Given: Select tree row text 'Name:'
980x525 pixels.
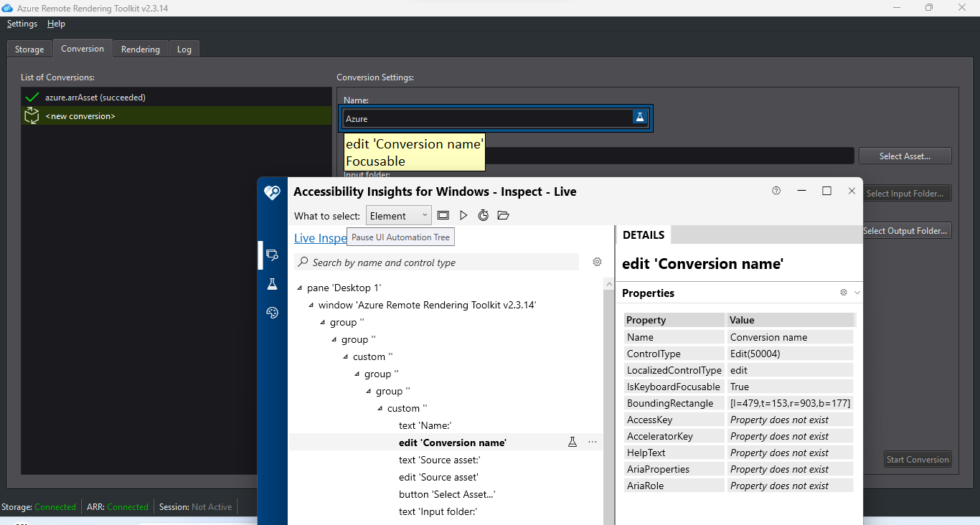Looking at the screenshot, I should pyautogui.click(x=425, y=425).
